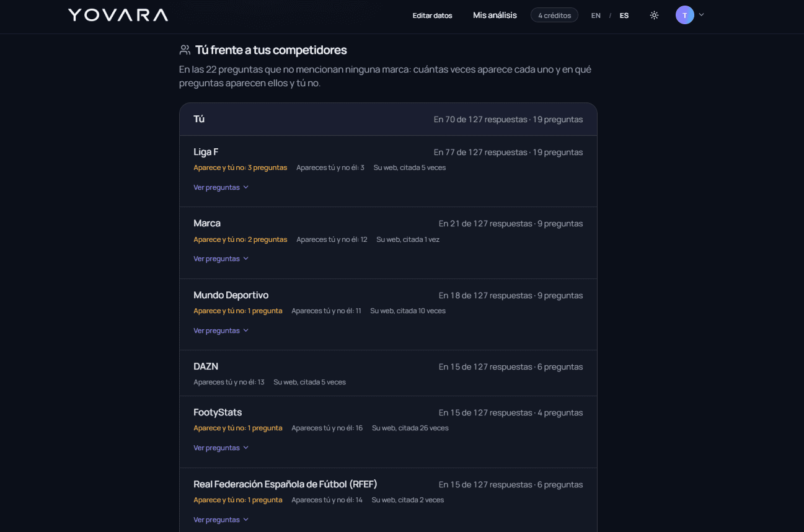Expand Ver preguntas under RFEF

point(221,520)
